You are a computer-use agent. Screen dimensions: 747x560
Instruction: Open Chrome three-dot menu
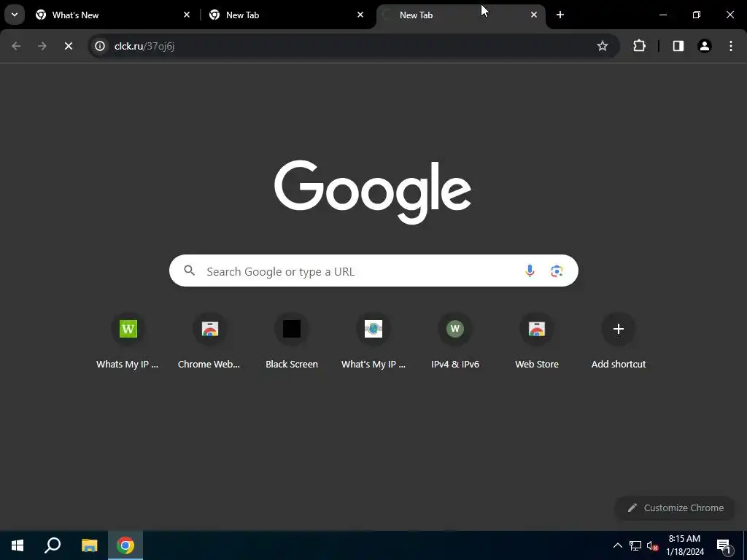pos(731,46)
